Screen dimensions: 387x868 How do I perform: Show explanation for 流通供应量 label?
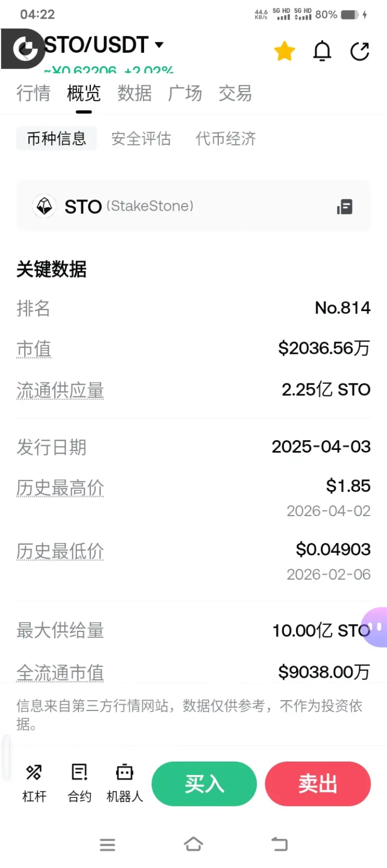60,390
